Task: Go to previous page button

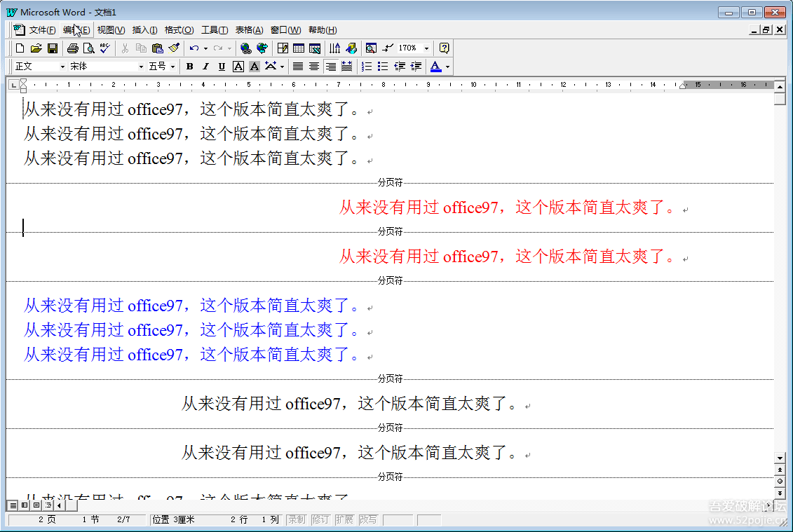Action: pos(780,470)
